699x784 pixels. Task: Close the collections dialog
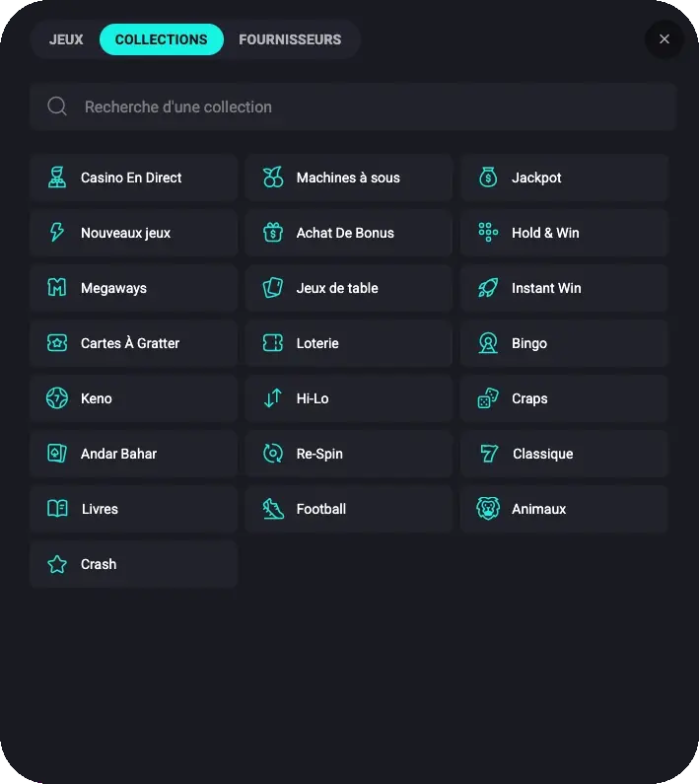(664, 39)
